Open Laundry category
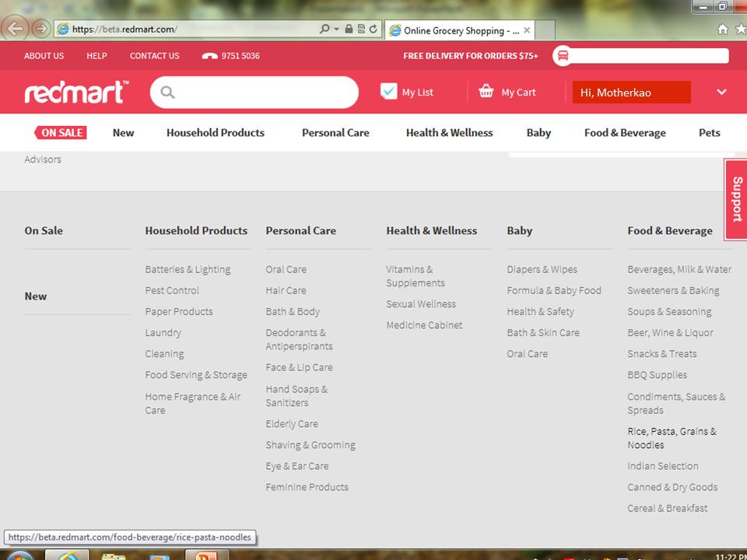The height and width of the screenshot is (560, 747). pos(163,333)
